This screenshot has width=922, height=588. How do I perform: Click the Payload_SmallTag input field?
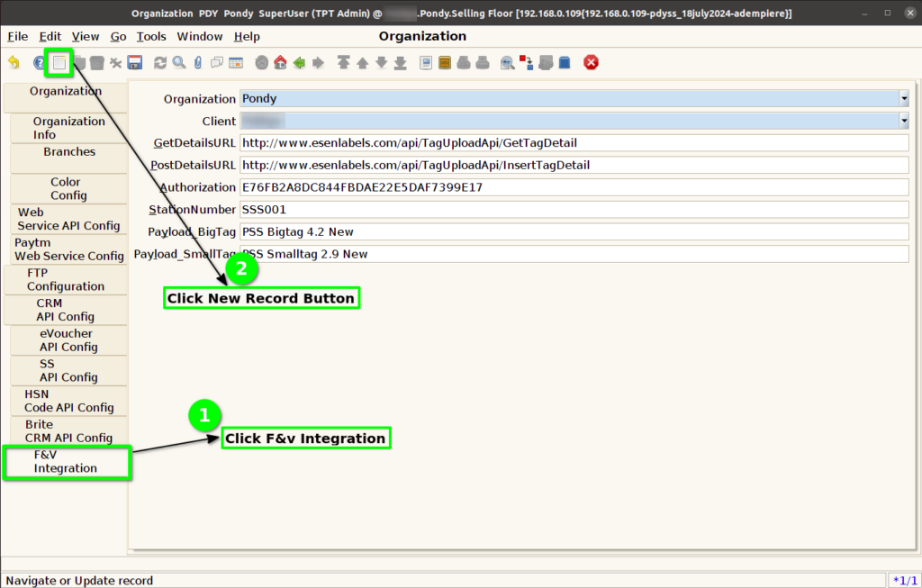[574, 254]
